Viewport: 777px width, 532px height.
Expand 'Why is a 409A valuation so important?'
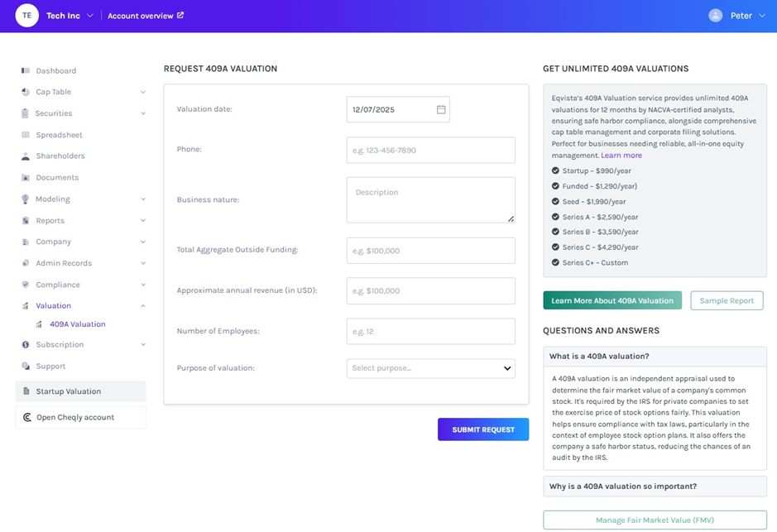click(x=655, y=486)
